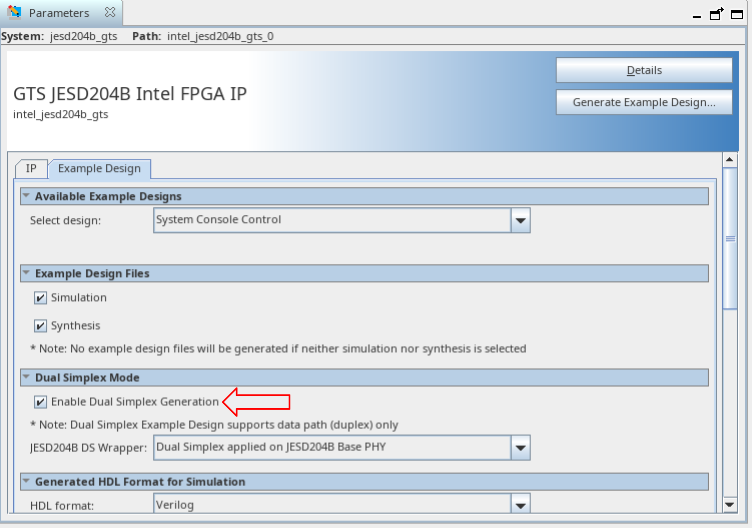The width and height of the screenshot is (754, 528).
Task: Click the dual simplex duplex-only note text
Action: coord(214,425)
